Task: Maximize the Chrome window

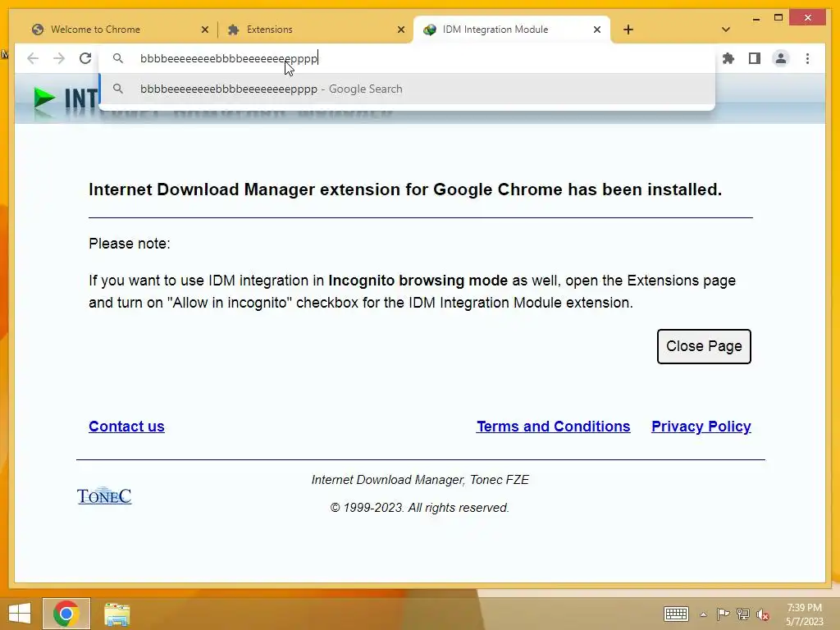Action: (x=778, y=18)
